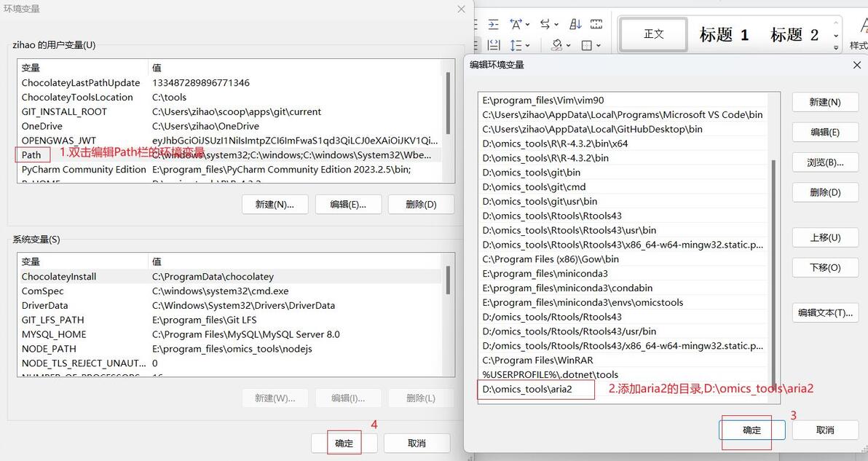Click 上移(U) to move entry up
Viewport: 868px width, 461px height.
[x=825, y=237]
